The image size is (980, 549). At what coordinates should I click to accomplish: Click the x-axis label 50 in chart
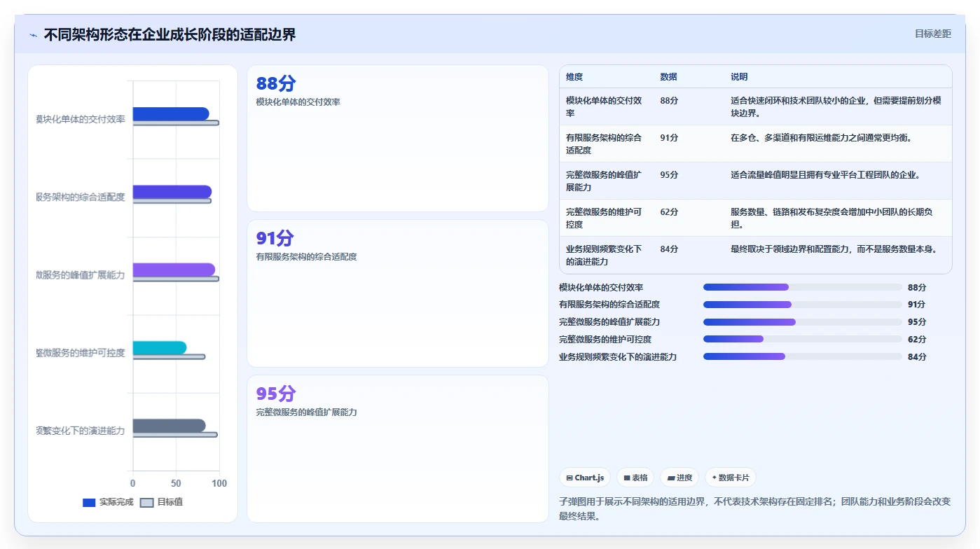[x=176, y=484]
